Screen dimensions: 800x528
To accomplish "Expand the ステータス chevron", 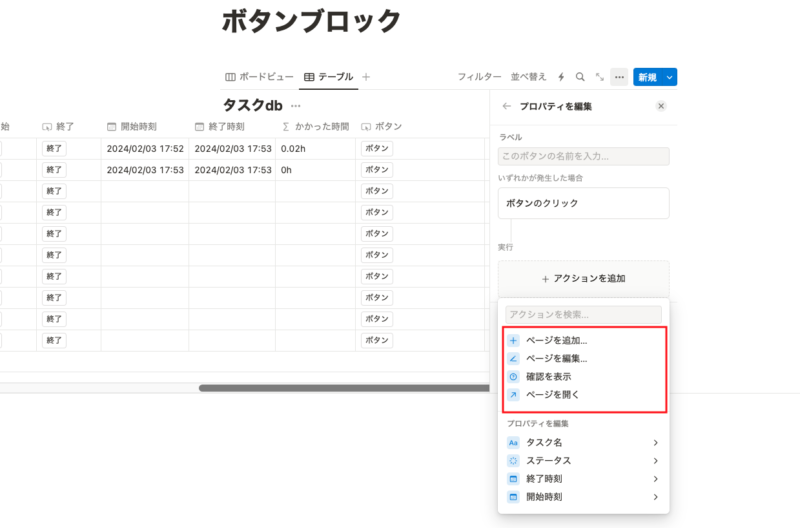I will (656, 461).
